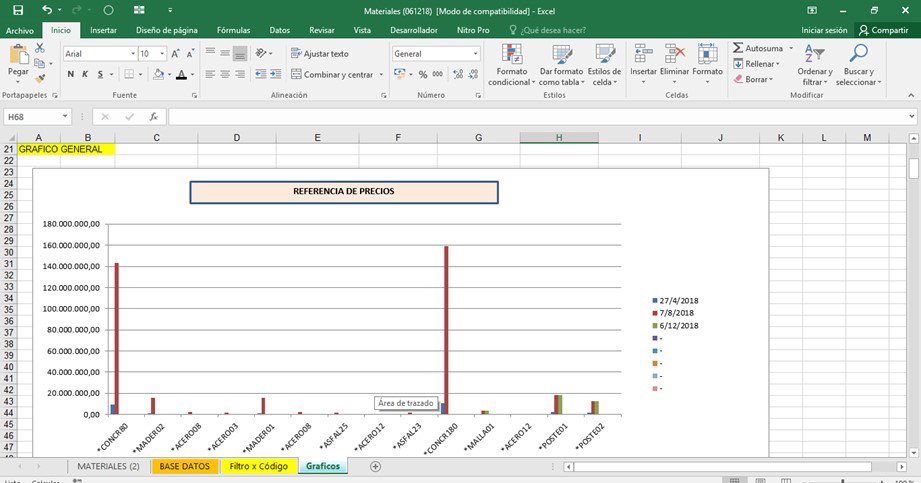Save the workbook with the floppy disk icon
This screenshot has width=921, height=483.
[x=18, y=10]
